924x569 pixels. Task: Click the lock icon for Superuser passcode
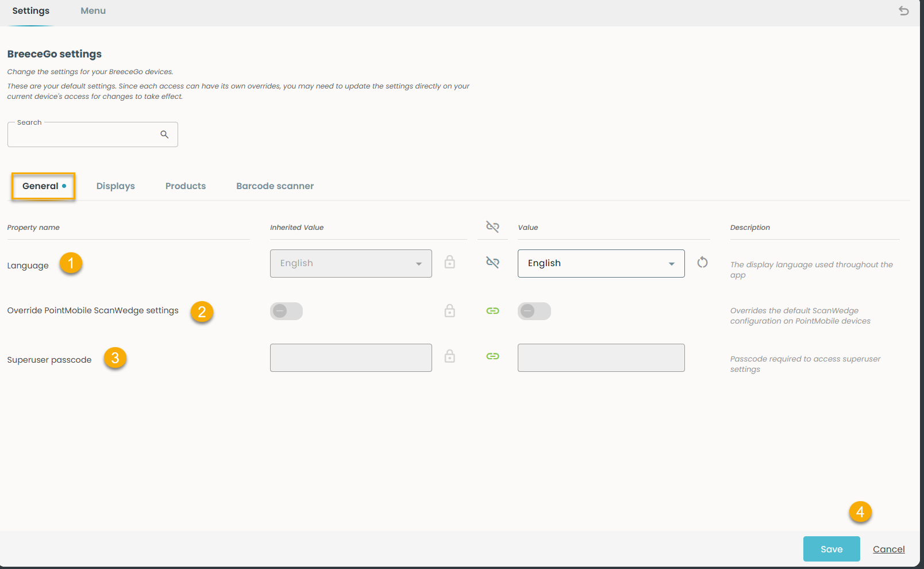450,356
